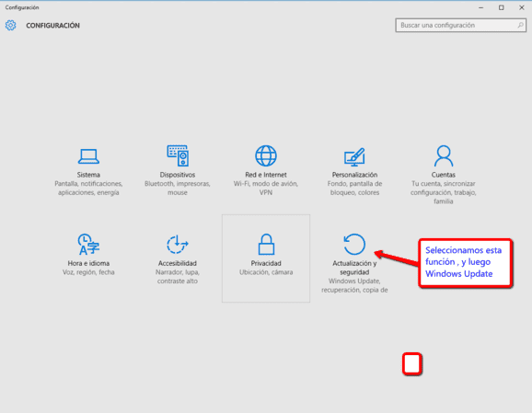Select the Red e Internet label
The image size is (532, 413).
[x=266, y=175]
